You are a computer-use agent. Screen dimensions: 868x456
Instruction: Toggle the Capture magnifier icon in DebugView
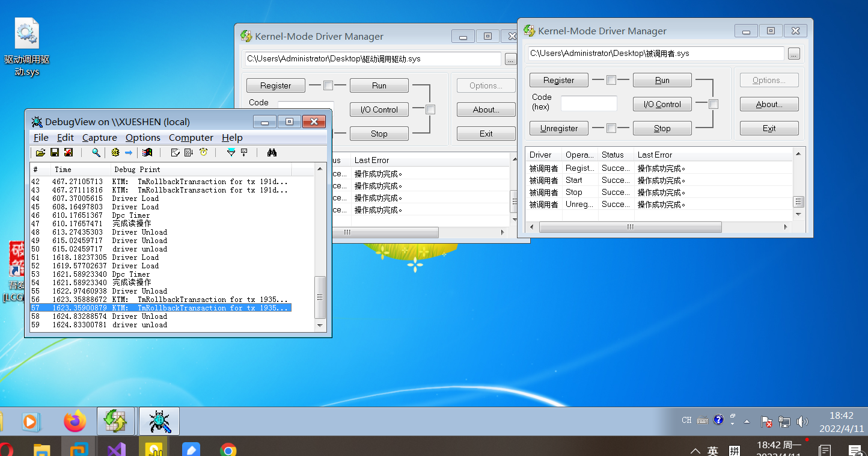[96, 153]
